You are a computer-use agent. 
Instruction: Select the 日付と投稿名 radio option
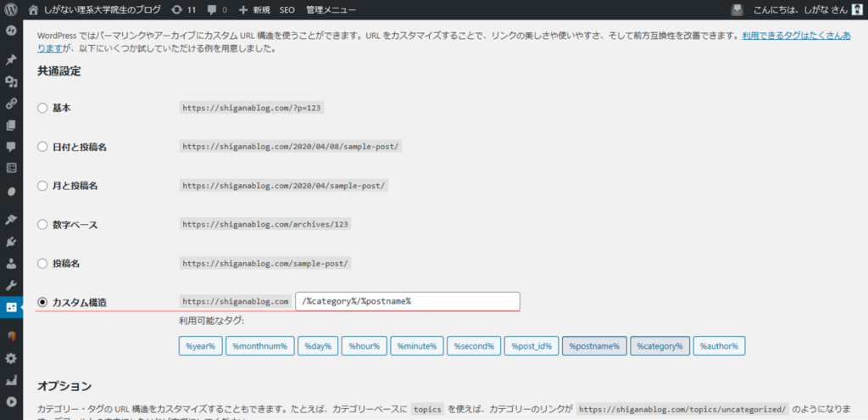pyautogui.click(x=42, y=147)
